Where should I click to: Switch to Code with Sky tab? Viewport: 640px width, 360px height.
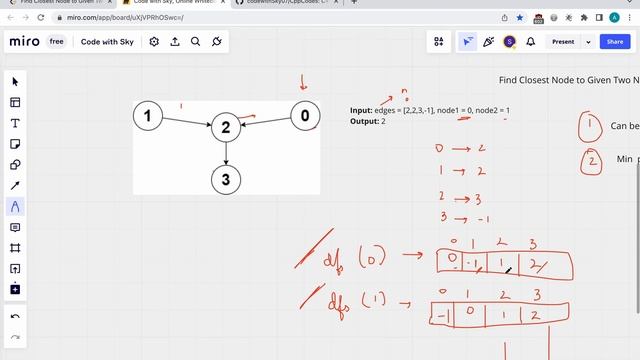click(x=173, y=2)
